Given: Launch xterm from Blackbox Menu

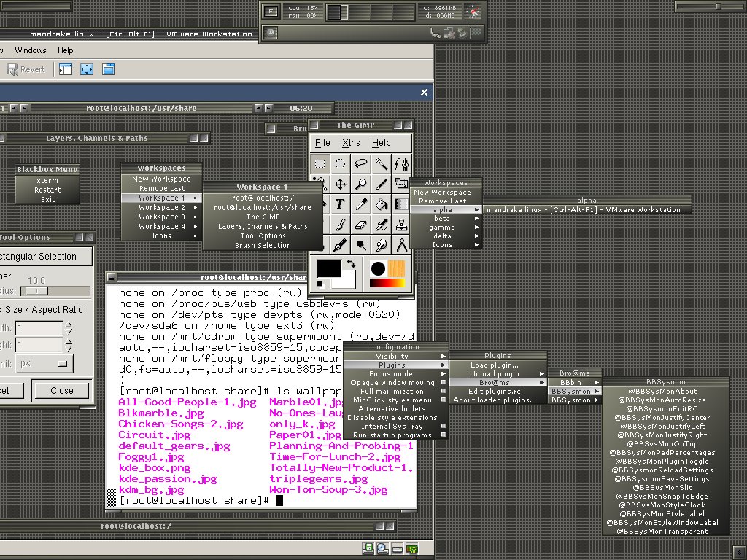Looking at the screenshot, I should click(47, 181).
